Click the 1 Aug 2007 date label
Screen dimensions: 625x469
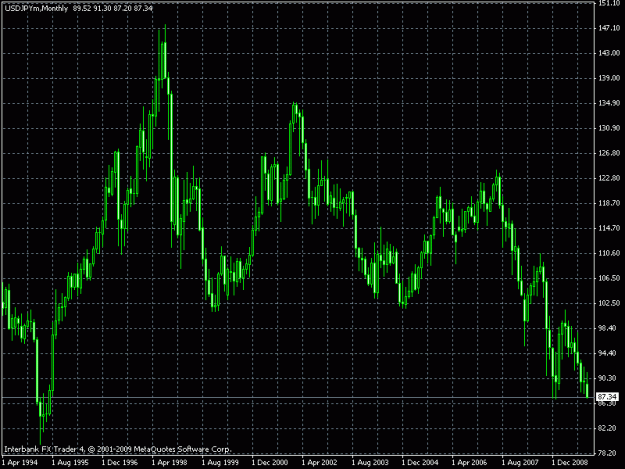coord(520,463)
